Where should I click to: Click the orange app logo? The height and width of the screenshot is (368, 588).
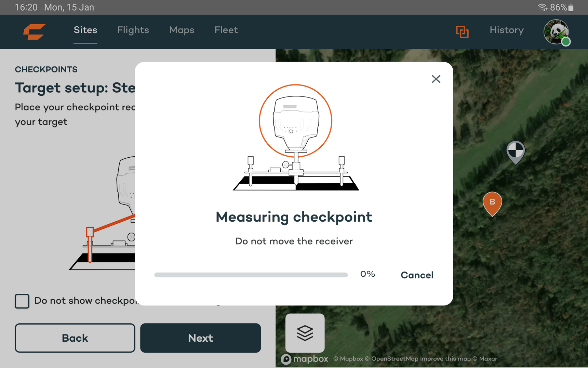[x=34, y=31]
